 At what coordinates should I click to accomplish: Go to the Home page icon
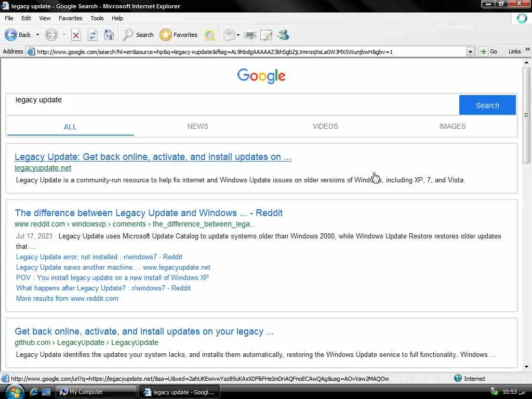[x=109, y=35]
